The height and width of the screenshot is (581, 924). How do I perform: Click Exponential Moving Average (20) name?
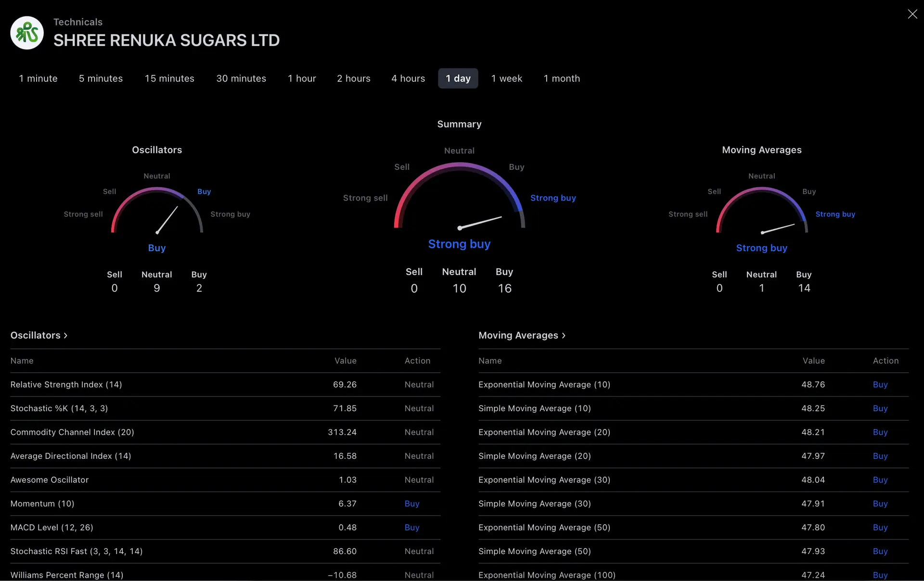point(544,432)
